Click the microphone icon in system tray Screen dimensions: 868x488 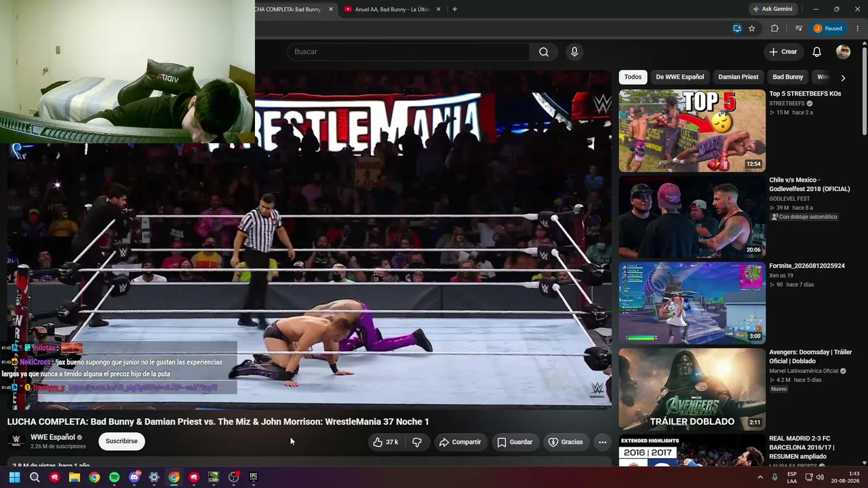click(x=774, y=477)
